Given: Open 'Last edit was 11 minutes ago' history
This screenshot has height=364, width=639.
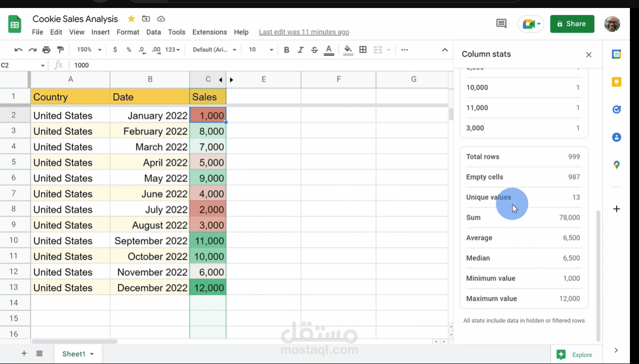Looking at the screenshot, I should pos(304,32).
